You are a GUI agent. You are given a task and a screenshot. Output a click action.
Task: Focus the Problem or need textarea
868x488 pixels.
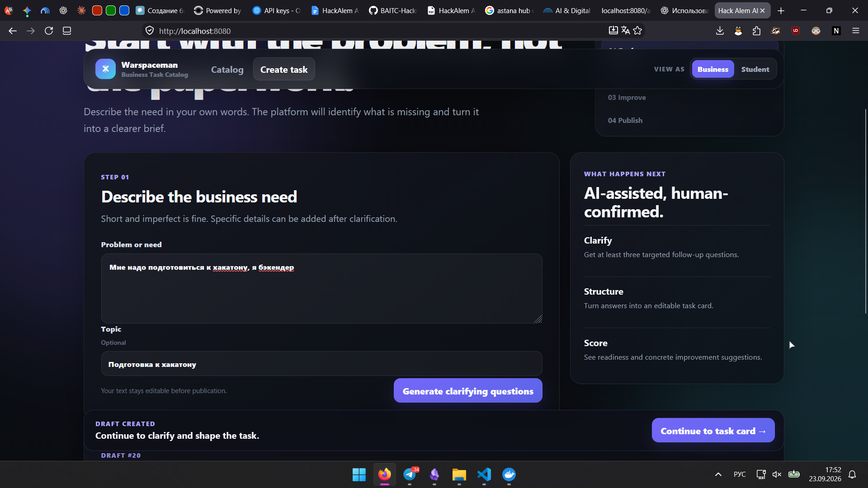click(x=321, y=288)
